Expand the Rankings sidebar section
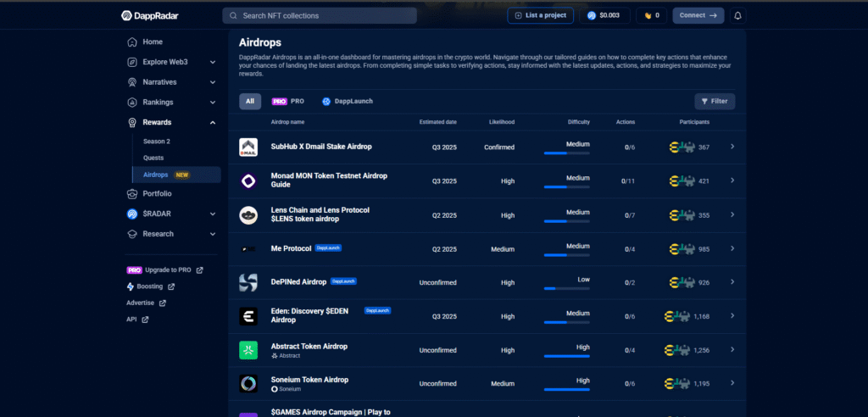Image resolution: width=868 pixels, height=417 pixels. pyautogui.click(x=213, y=103)
